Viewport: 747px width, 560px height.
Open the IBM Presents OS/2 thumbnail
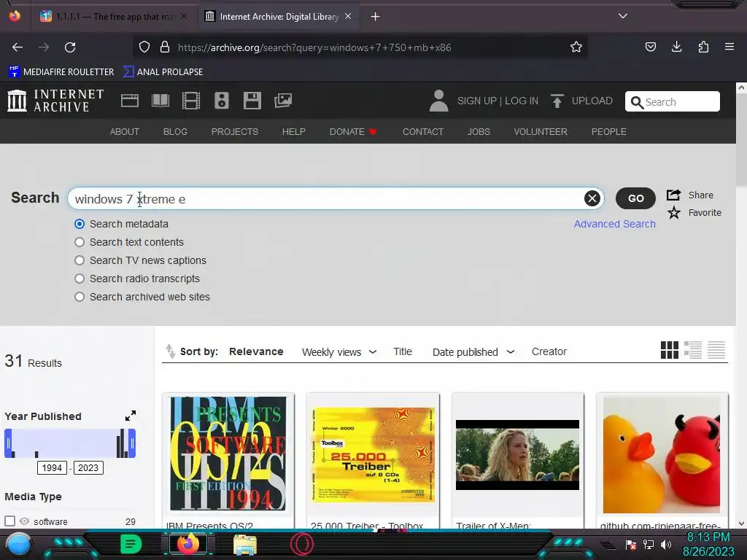click(x=228, y=454)
